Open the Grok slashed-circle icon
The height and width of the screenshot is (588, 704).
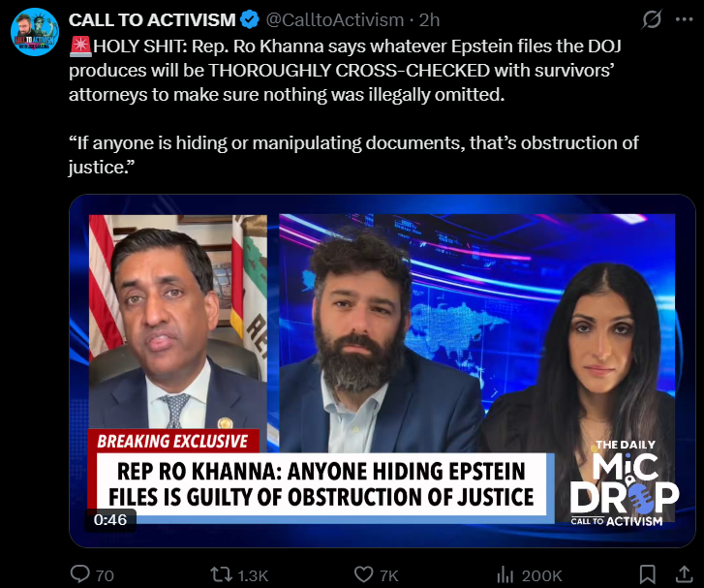coord(652,19)
